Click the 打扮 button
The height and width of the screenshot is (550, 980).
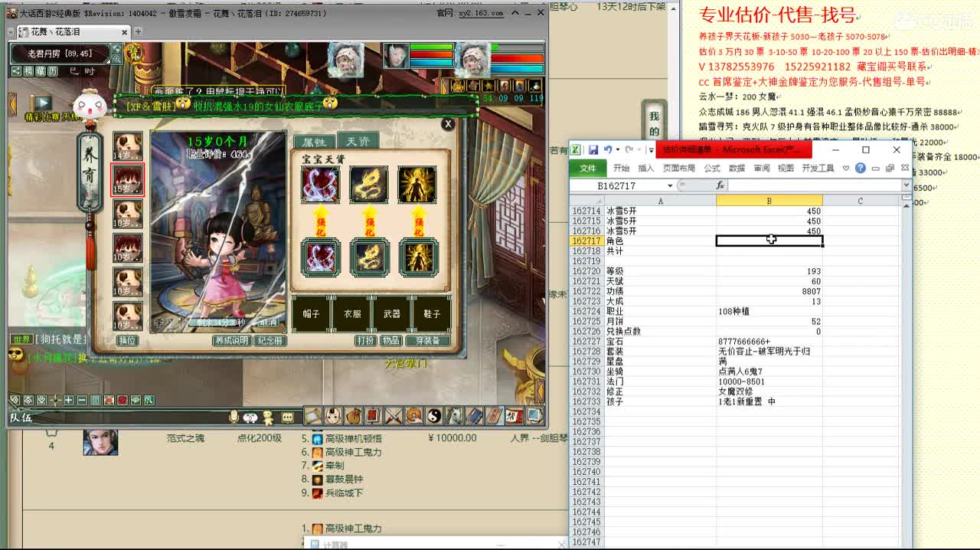click(365, 340)
